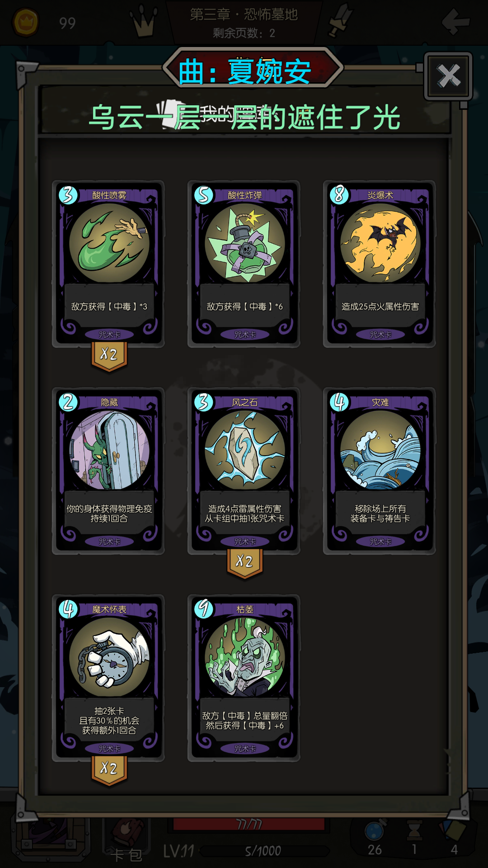Tap the X2 badge under 风之石
This screenshot has height=868, width=488.
tap(244, 563)
